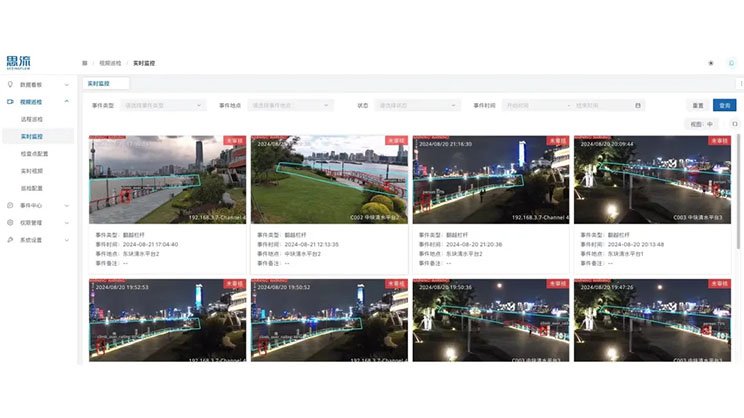
Task: Expand the 系统设置 menu chevron
Action: [x=66, y=240]
